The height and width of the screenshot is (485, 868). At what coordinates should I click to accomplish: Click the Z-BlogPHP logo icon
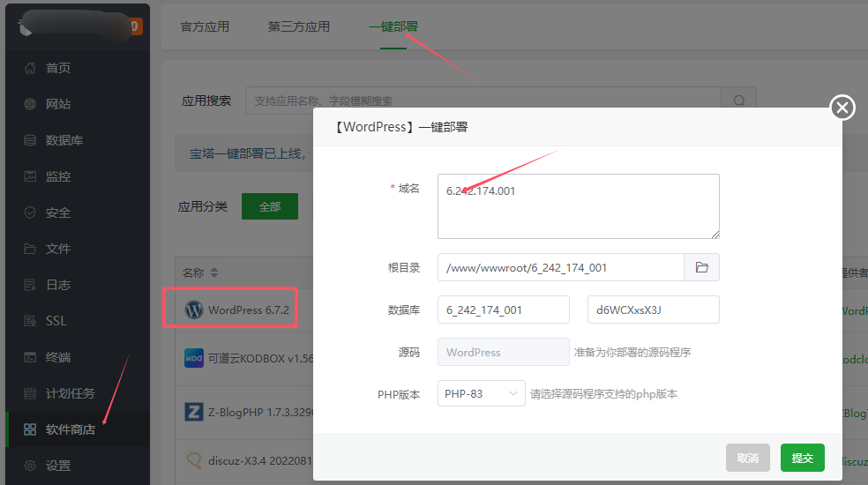point(194,412)
